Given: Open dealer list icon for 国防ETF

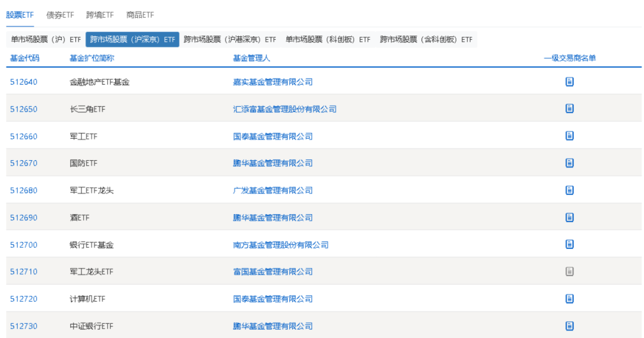Looking at the screenshot, I should 569,163.
